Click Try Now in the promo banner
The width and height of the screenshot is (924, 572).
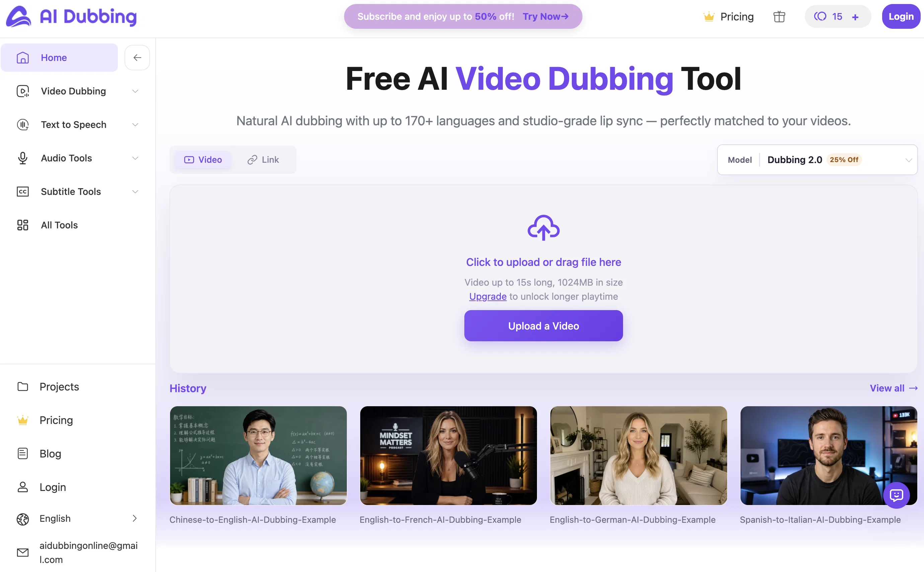[x=546, y=17]
